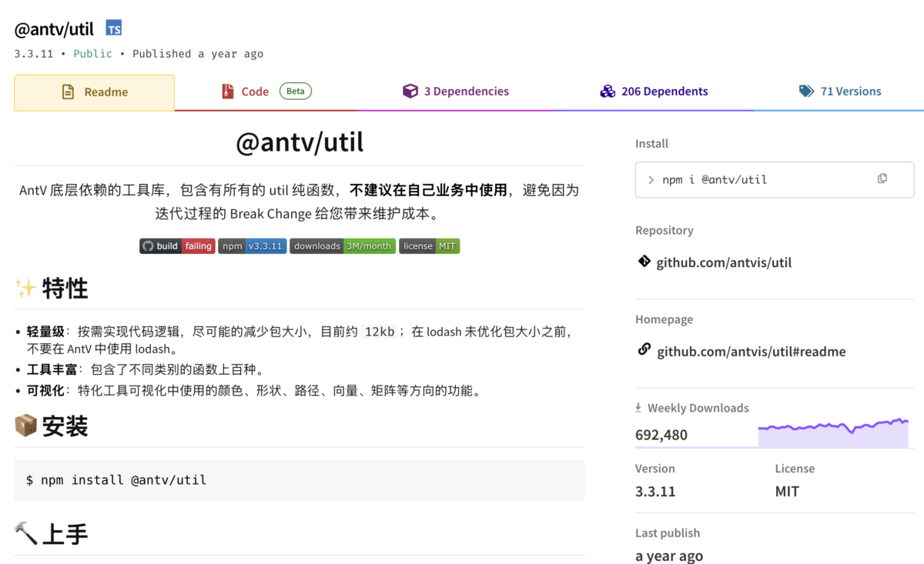The height and width of the screenshot is (564, 924).
Task: Click the Versions tags icon
Action: tap(806, 91)
